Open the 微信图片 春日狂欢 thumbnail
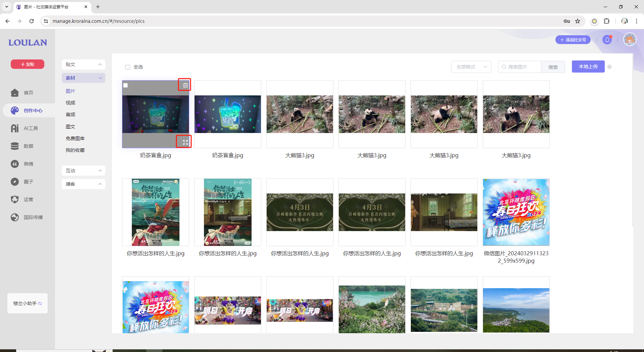Image resolution: width=644 pixels, height=352 pixels. (516, 212)
